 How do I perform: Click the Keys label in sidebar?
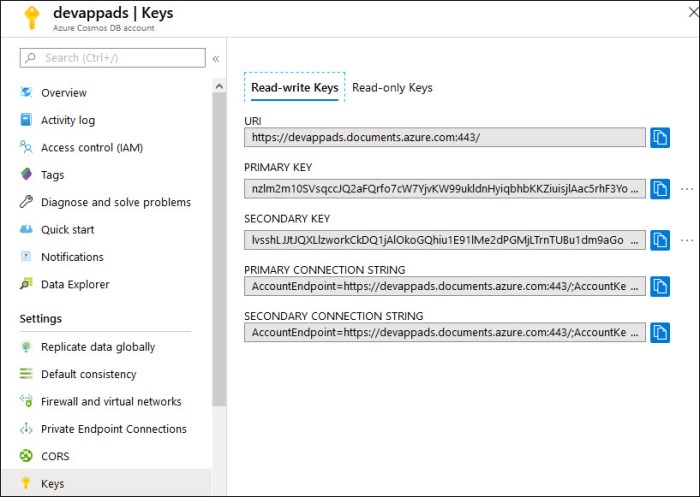click(x=53, y=484)
